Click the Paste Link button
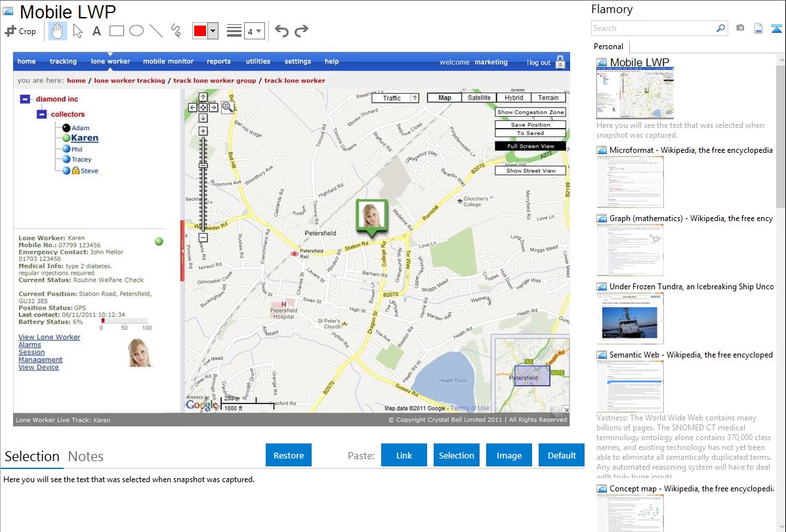786x532 pixels. click(404, 455)
